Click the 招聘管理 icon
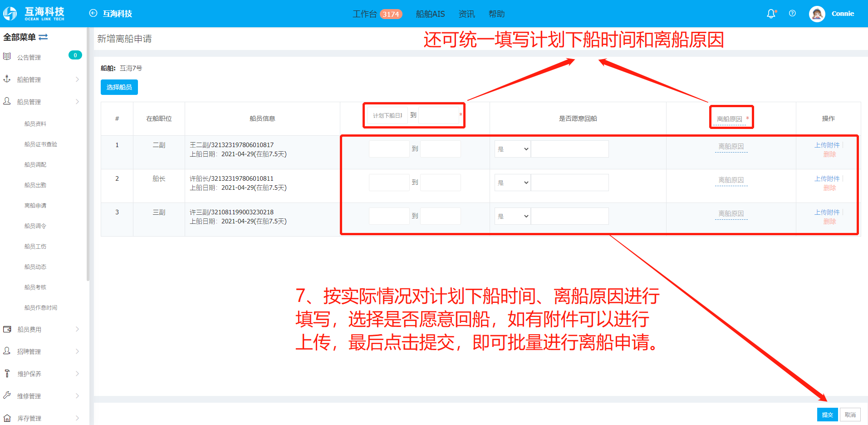Screen dimensions: 868x425 7,351
